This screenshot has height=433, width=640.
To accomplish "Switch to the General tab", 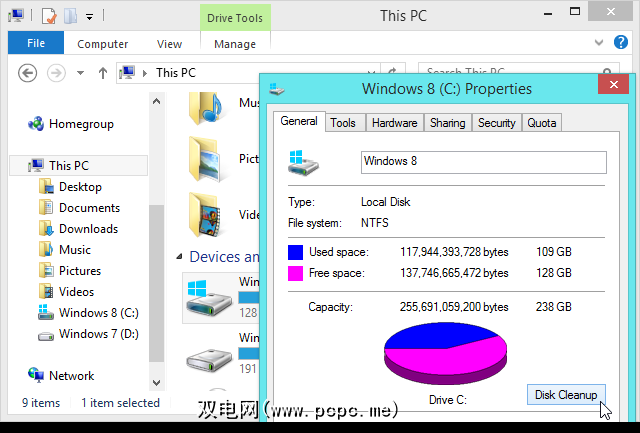I will pos(299,122).
